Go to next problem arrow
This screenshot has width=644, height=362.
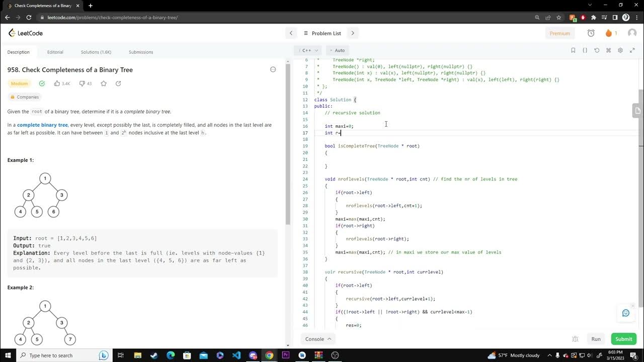[353, 33]
